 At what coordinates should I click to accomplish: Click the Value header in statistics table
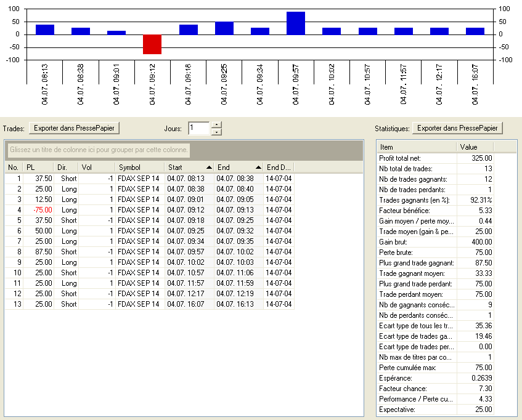click(475, 147)
